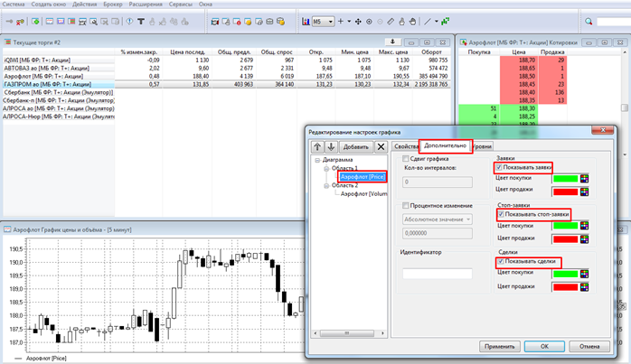Image resolution: width=631 pixels, height=364 pixels.
Task: Select the four-arrow move tool
Action: pyautogui.click(x=358, y=22)
